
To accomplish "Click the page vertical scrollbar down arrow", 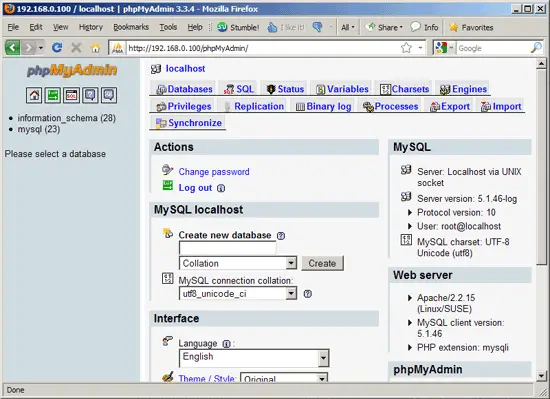I will pyautogui.click(x=541, y=376).
